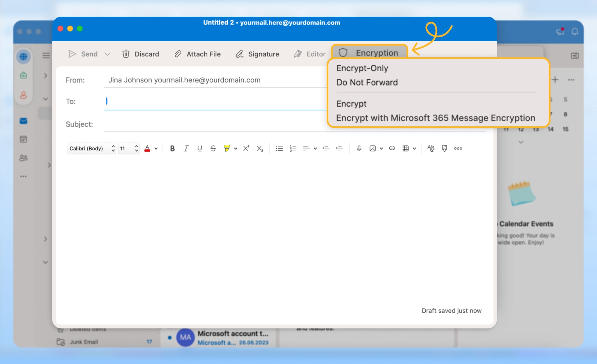The height and width of the screenshot is (364, 597).
Task: Discard the draft message
Action: 140,54
